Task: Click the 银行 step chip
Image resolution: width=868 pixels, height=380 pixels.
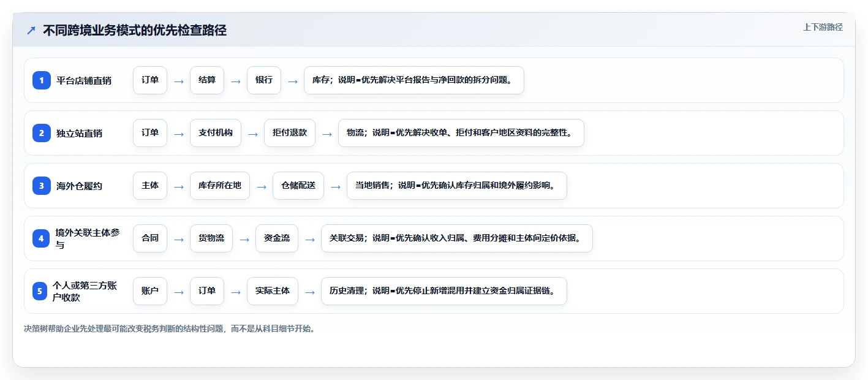Action: (x=264, y=80)
